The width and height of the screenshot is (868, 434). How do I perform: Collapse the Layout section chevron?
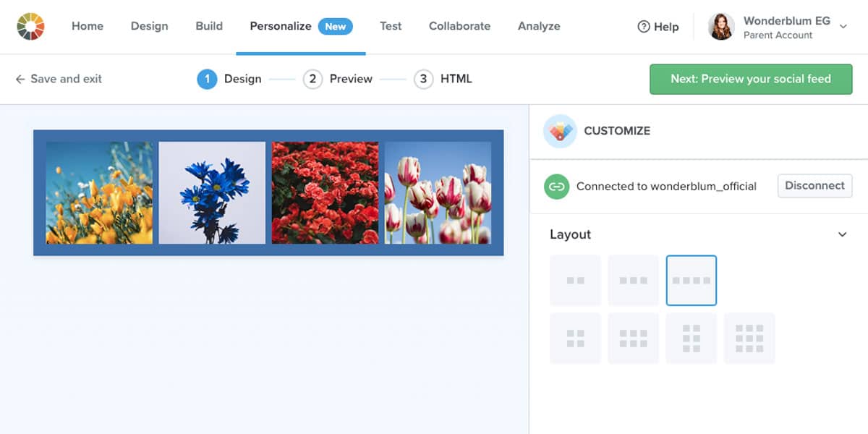pos(842,234)
